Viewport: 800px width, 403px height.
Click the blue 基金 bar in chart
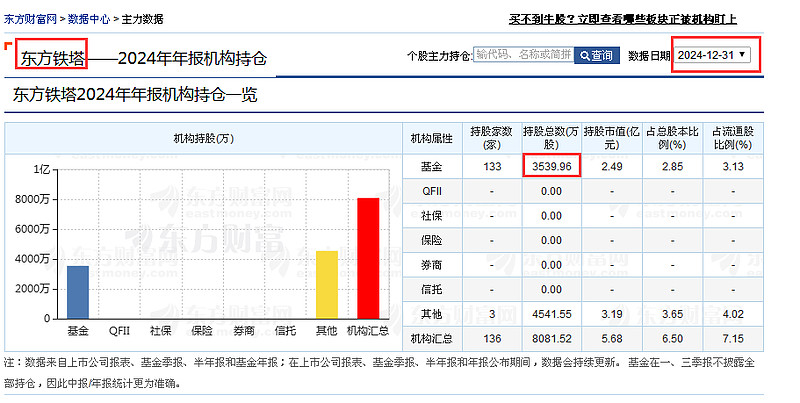tap(78, 292)
